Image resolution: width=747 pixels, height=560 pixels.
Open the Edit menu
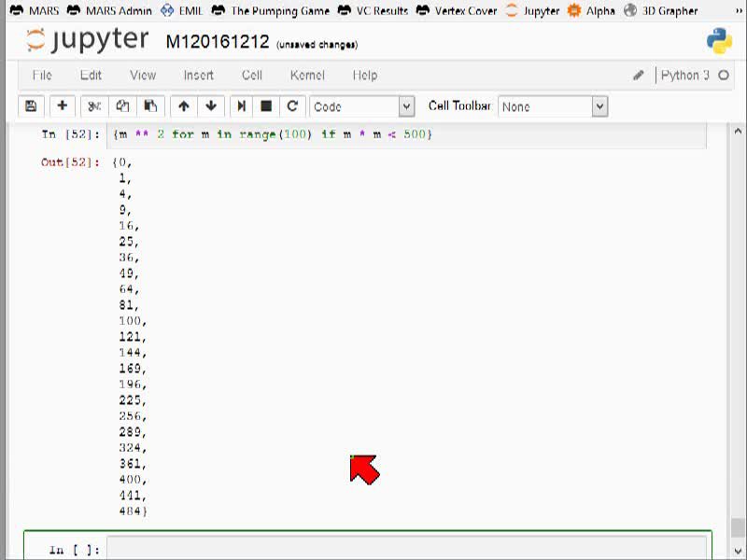pyautogui.click(x=91, y=76)
